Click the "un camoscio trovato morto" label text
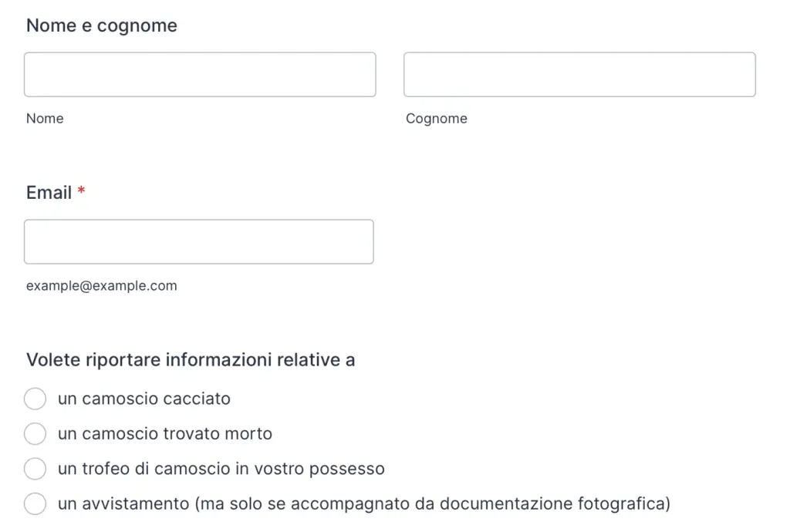This screenshot has height=532, width=790. click(164, 434)
